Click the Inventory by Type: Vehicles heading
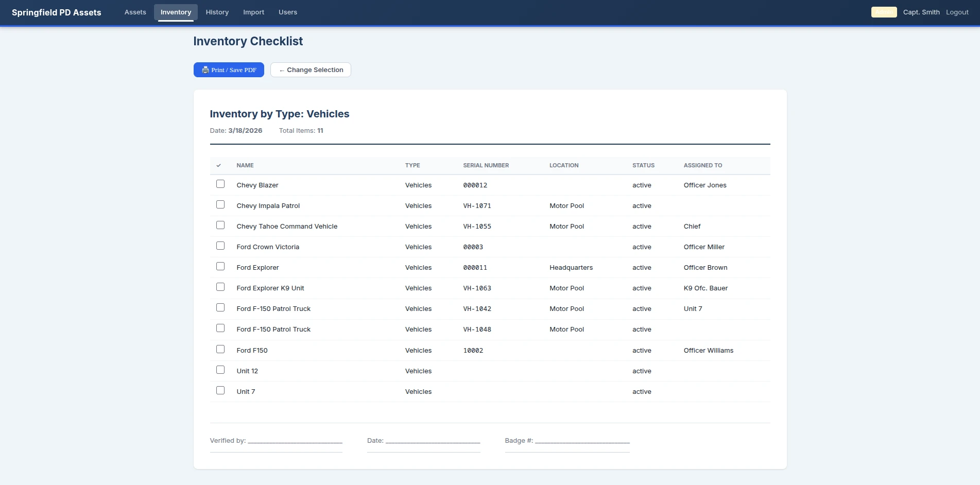Image resolution: width=980 pixels, height=485 pixels. click(280, 114)
